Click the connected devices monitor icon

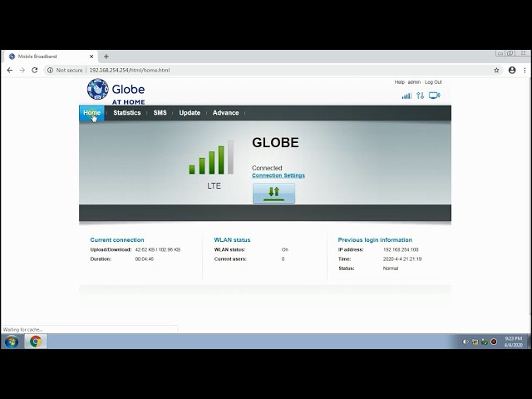(x=434, y=96)
